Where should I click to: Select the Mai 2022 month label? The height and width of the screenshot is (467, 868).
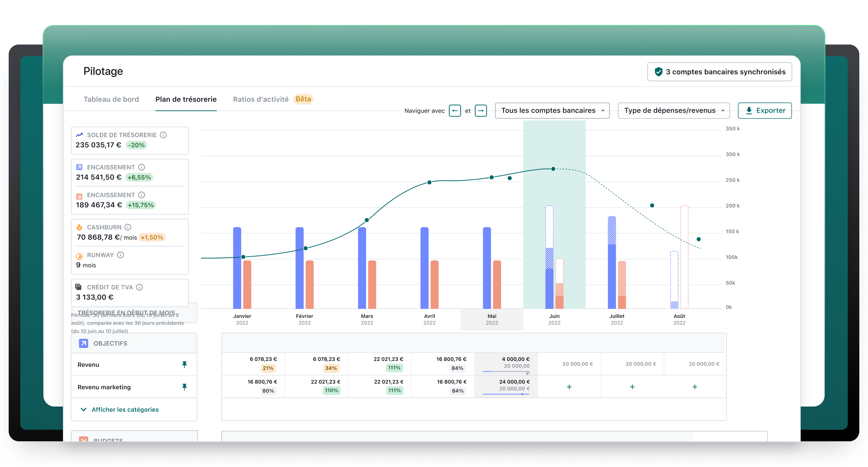(x=492, y=319)
